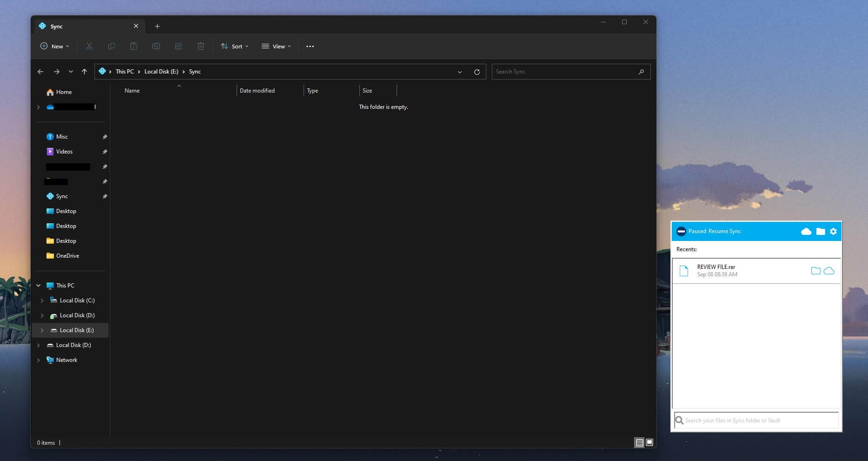
Task: Expand Local Disk (E:) node
Action: coord(42,330)
